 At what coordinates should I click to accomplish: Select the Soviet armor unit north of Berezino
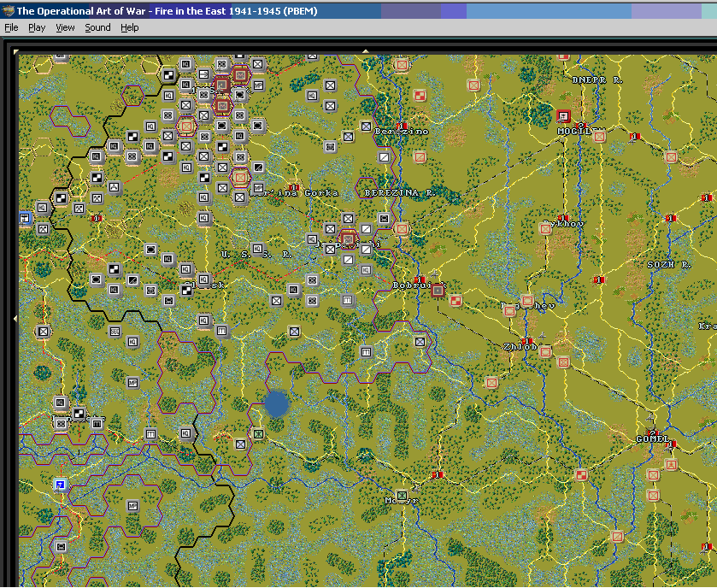(420, 95)
